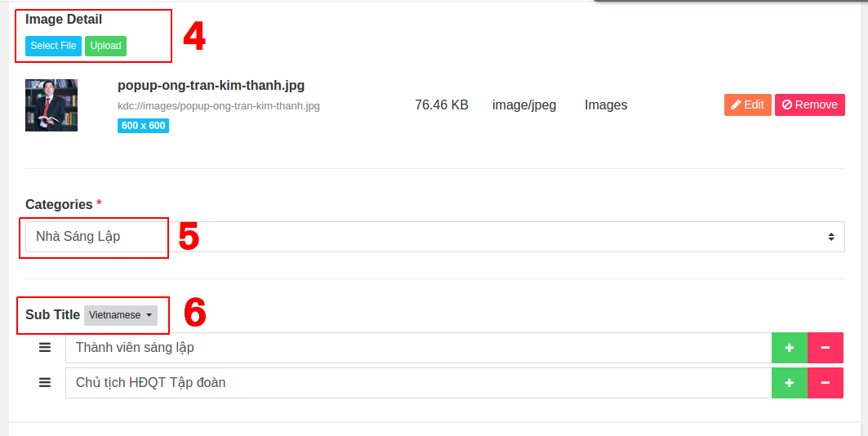Grab drag handle for 'Chủ tịch HĐQT' row
Screen dimensions: 868x436
pos(45,382)
